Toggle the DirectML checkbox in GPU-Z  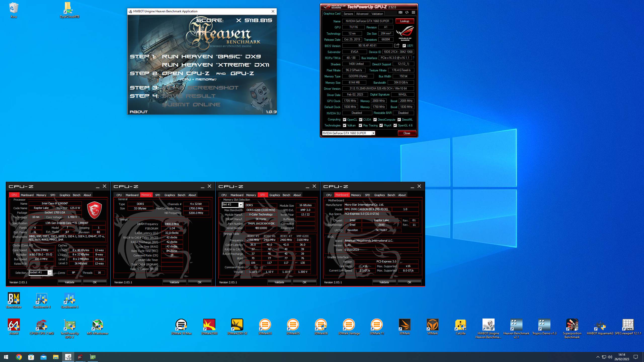[x=399, y=120]
